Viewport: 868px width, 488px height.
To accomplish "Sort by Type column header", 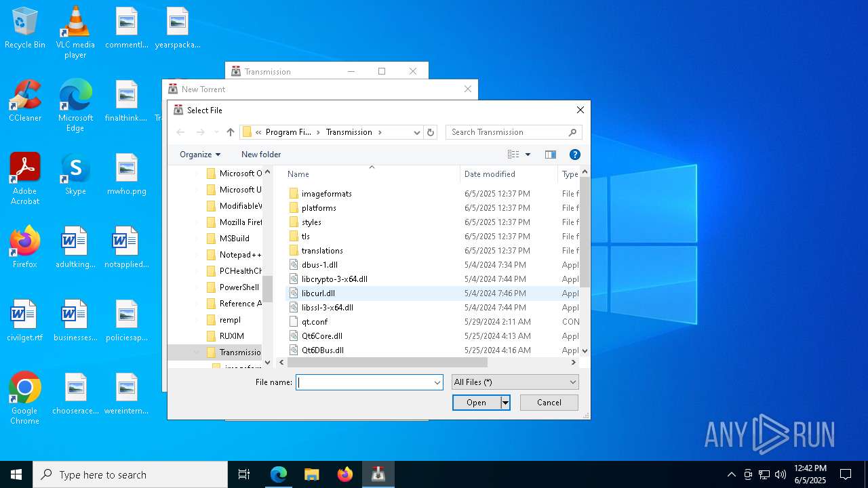I will point(570,174).
